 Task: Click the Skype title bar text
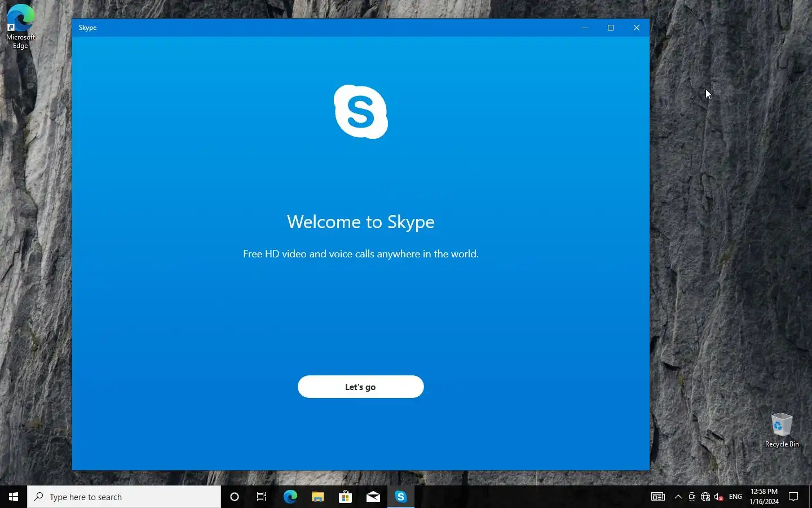[87, 28]
